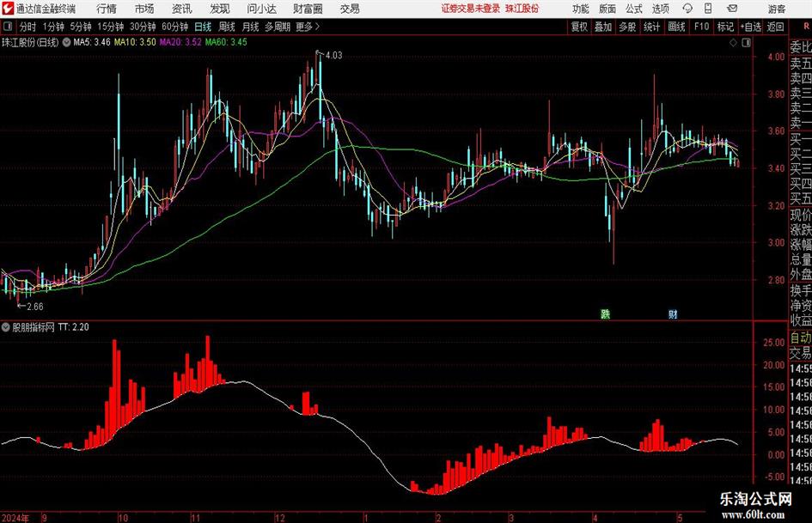The image size is (812, 523).
Task: Click the mobile phone icon
Action: tap(708, 9)
